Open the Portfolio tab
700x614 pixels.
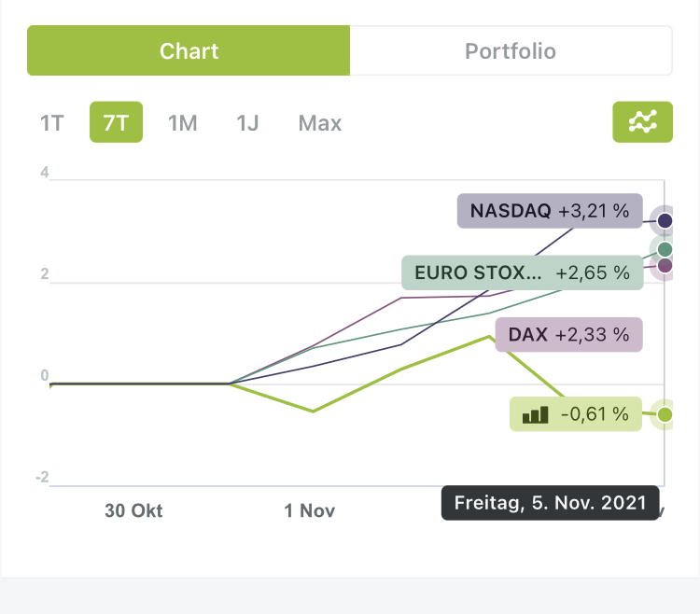coord(511,50)
